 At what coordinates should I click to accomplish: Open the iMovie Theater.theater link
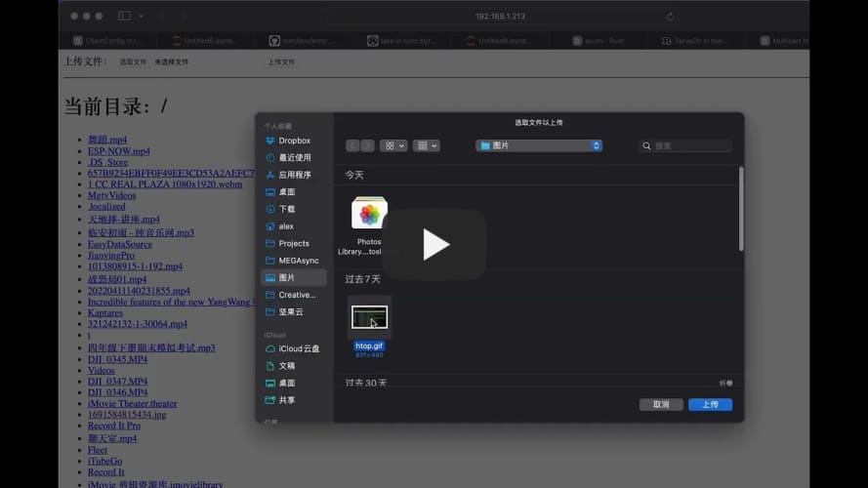point(133,403)
